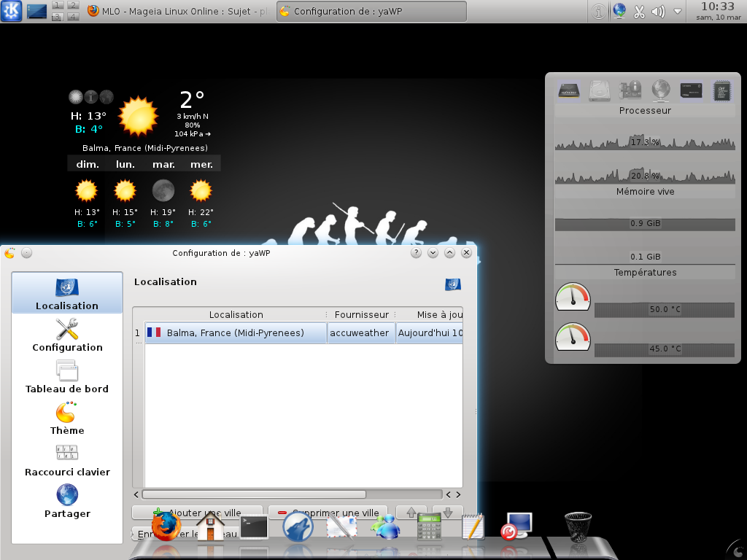This screenshot has width=747, height=560.
Task: Sort by the Fournisseur column header
Action: tap(362, 315)
